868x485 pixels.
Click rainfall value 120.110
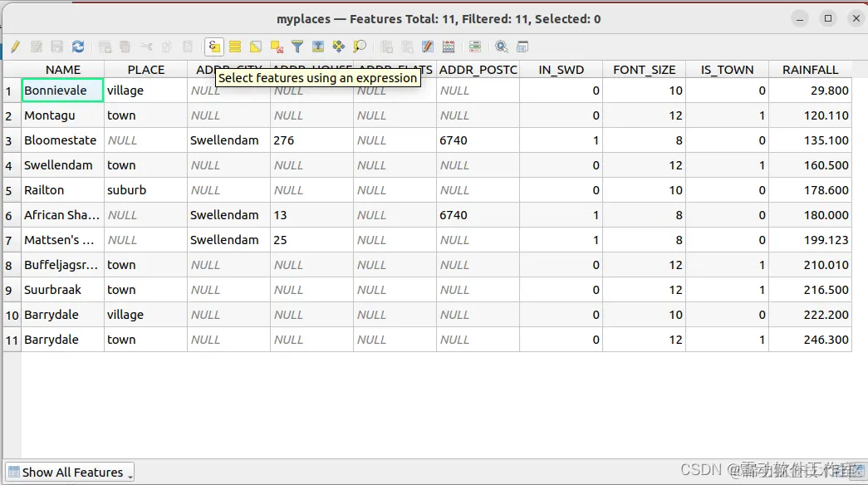click(x=810, y=115)
